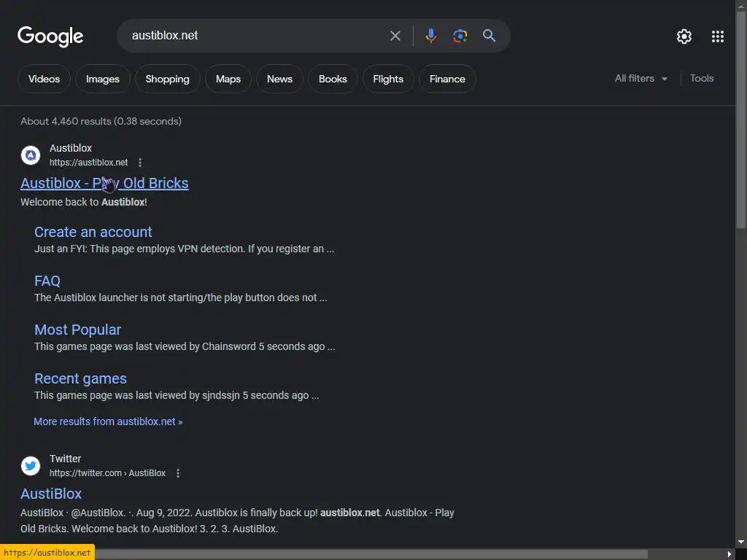Click the magnifying glass search icon

489,35
